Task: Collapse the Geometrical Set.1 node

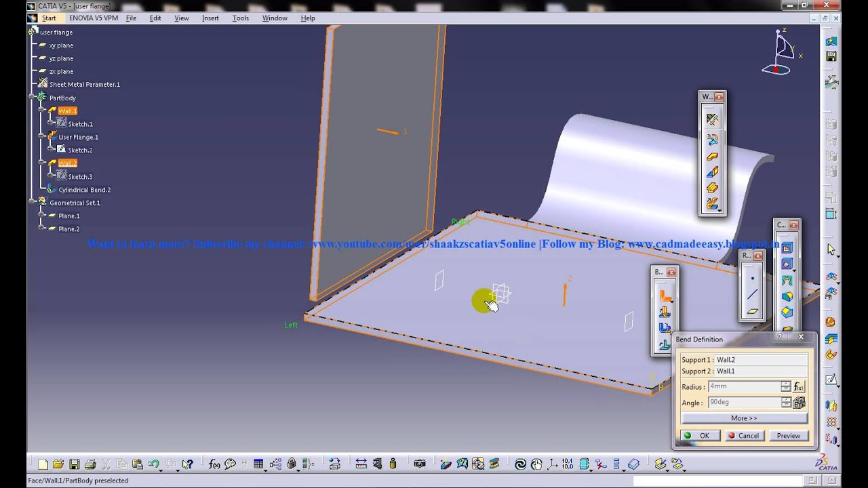Action: 33,202
